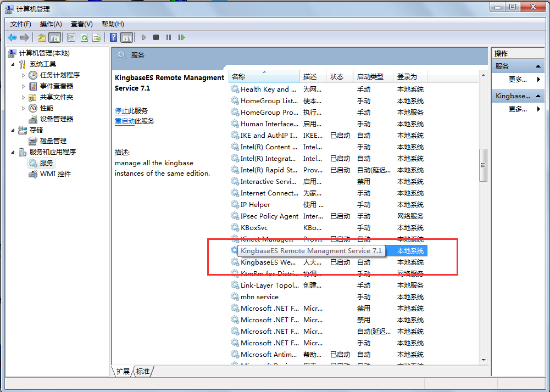Click the services list scroll-down arrow
The image size is (550, 392).
pyautogui.click(x=484, y=360)
